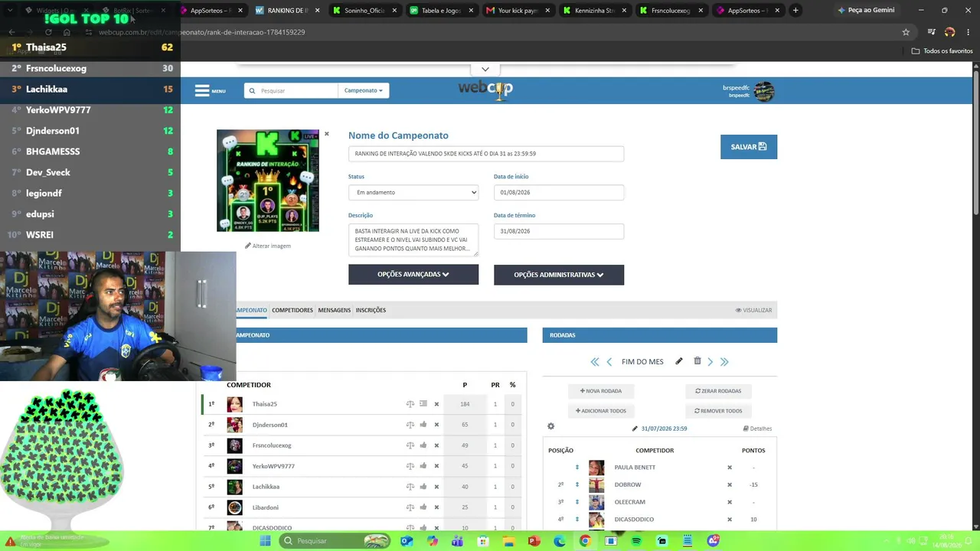Edit the FIM DO MES round name with pencil

tap(678, 361)
